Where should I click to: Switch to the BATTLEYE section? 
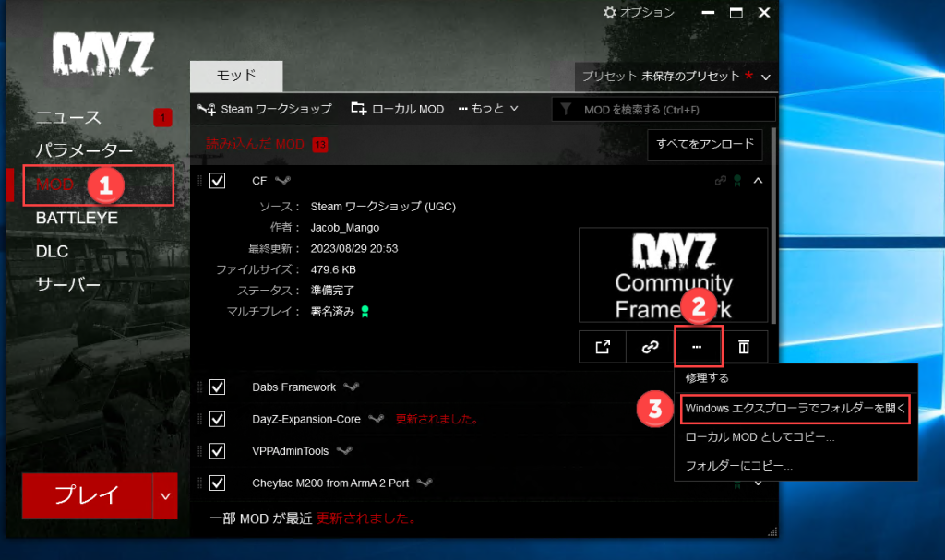(77, 219)
